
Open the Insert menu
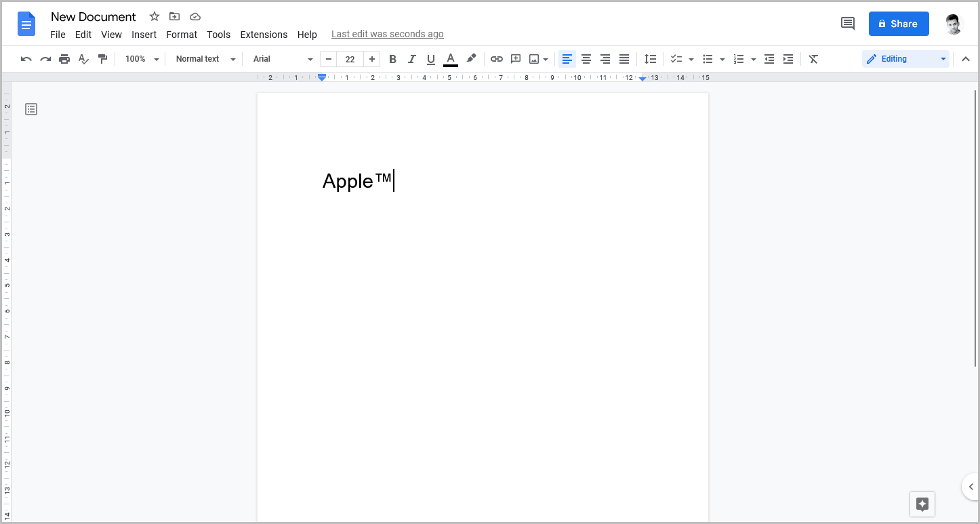point(144,35)
